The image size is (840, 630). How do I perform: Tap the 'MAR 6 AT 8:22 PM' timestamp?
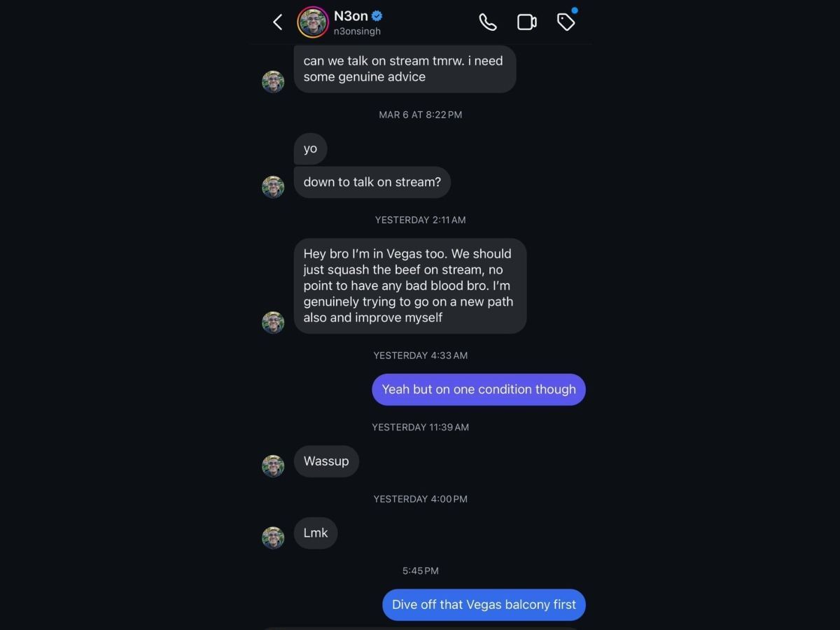click(420, 115)
